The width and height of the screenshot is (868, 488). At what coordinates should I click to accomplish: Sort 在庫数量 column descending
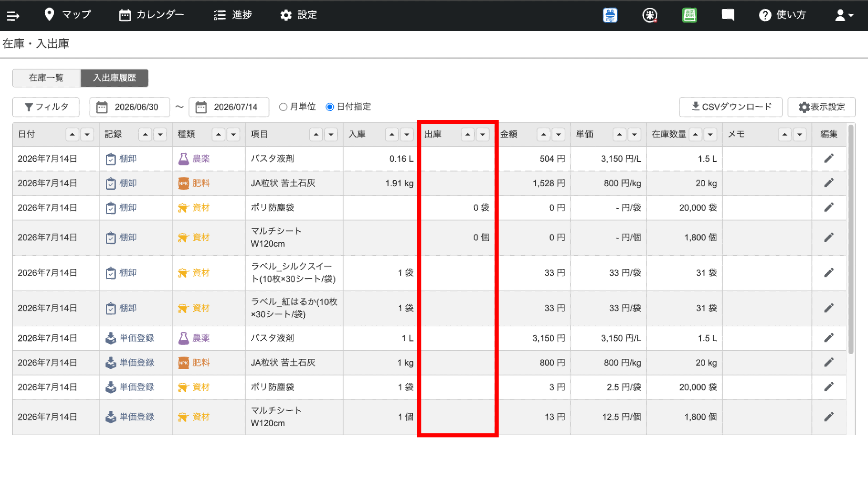click(x=711, y=134)
